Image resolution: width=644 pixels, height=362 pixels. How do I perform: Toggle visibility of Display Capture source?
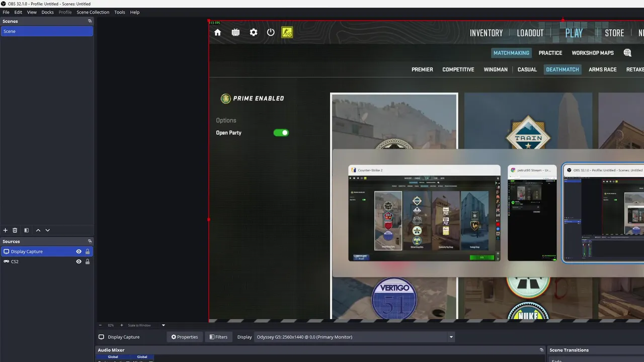tap(78, 251)
